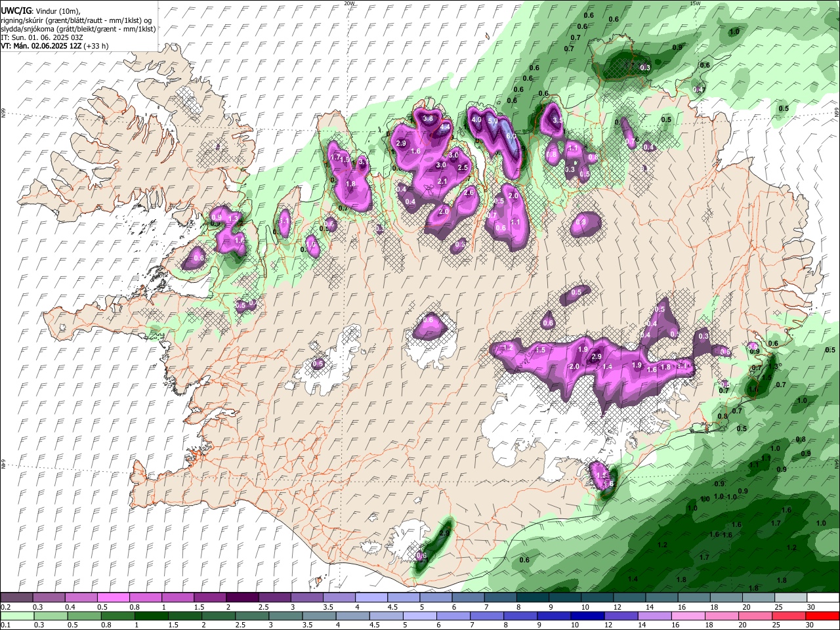Screen dimensions: 840x630
Task: Click the 4.0 snowfall value on map
Action: [x=477, y=120]
